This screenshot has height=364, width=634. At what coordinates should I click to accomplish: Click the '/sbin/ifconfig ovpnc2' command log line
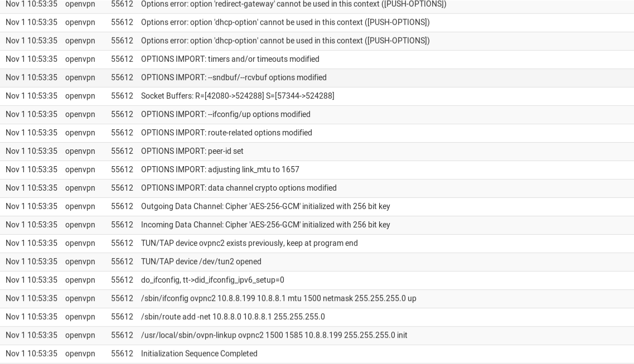pyautogui.click(x=278, y=298)
